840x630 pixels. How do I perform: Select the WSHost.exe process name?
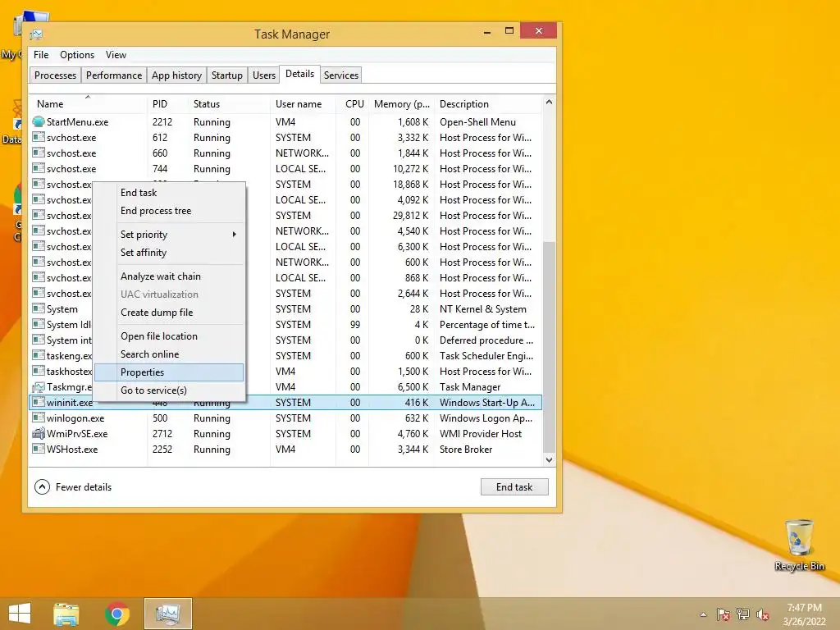pos(72,449)
